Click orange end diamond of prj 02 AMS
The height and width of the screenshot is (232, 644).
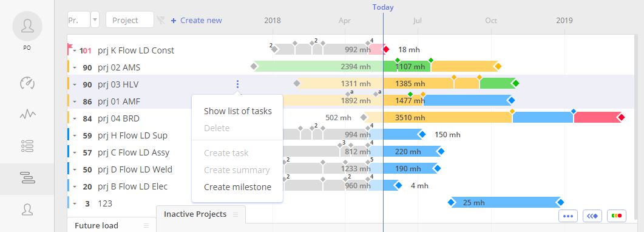click(498, 66)
